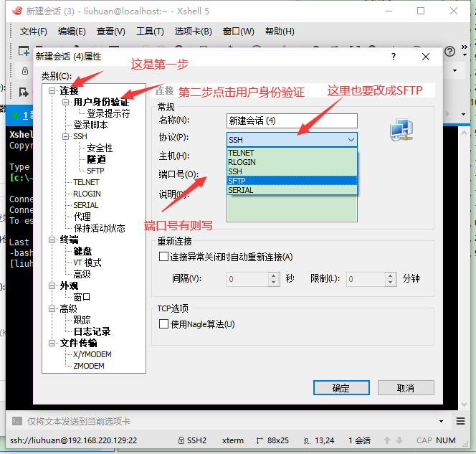Click the new session icon in toolbar
The image size is (476, 454).
pos(24,51)
